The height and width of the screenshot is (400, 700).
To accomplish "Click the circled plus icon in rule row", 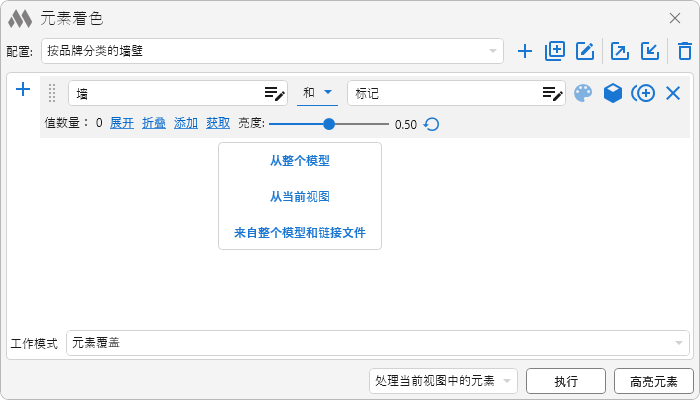I will (x=643, y=93).
